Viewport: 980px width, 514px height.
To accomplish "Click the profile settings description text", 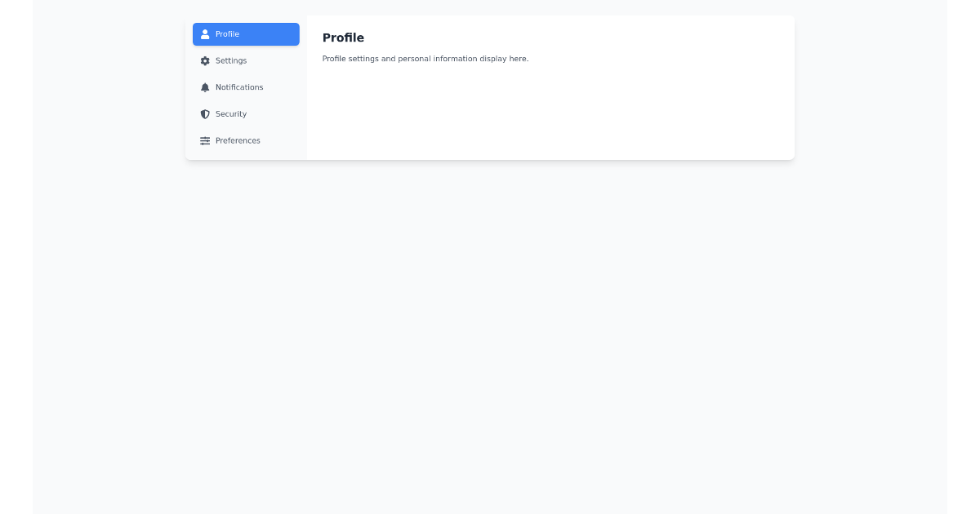I will click(425, 59).
